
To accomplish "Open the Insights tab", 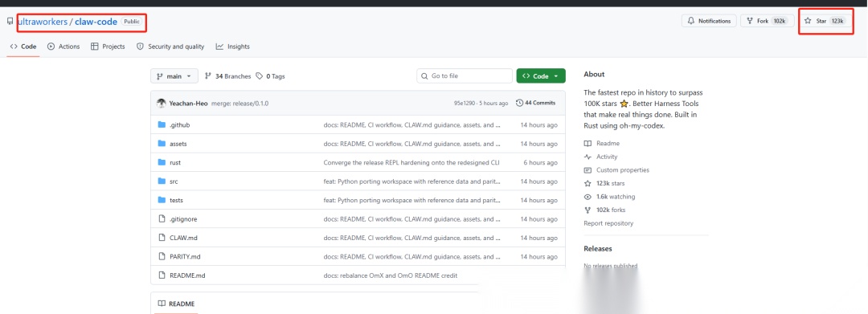I will 233,47.
